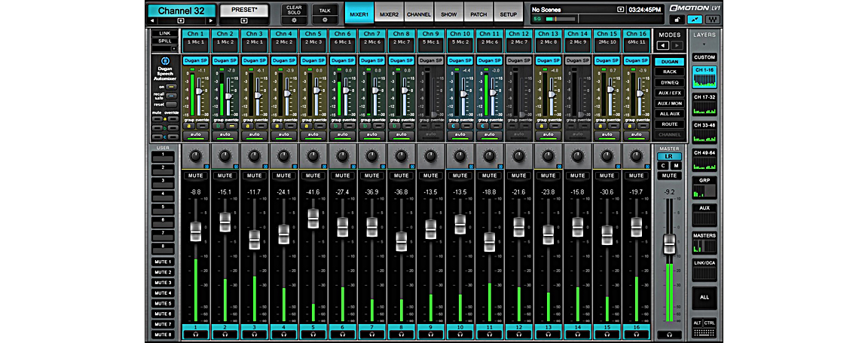The height and width of the screenshot is (343, 868).
Task: Go to previous mode with left arrow
Action: click(x=662, y=45)
